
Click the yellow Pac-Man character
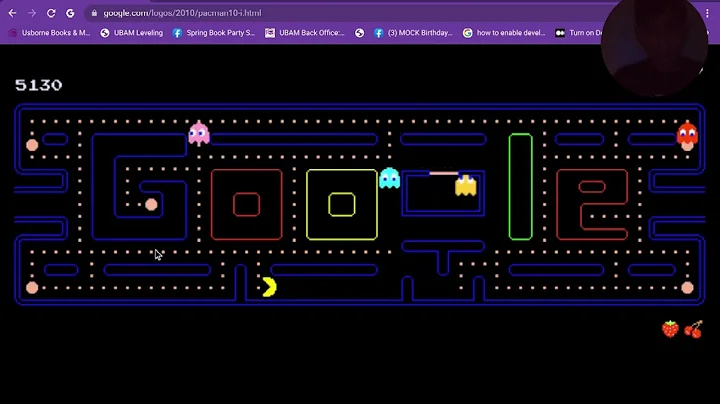269,287
